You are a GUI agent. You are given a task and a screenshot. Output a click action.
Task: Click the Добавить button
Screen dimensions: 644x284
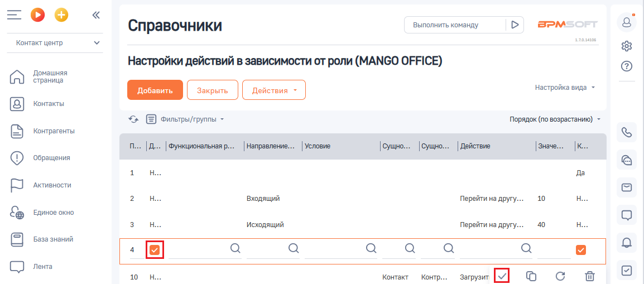click(155, 90)
